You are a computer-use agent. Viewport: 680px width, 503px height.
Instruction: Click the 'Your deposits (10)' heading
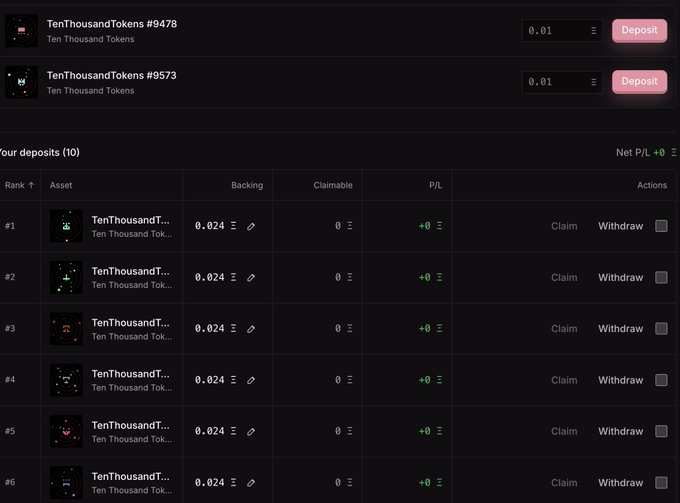(x=39, y=153)
